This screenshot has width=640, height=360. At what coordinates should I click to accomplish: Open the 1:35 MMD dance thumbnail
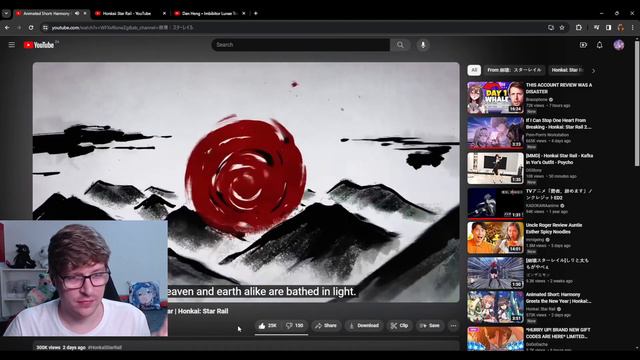(x=496, y=168)
